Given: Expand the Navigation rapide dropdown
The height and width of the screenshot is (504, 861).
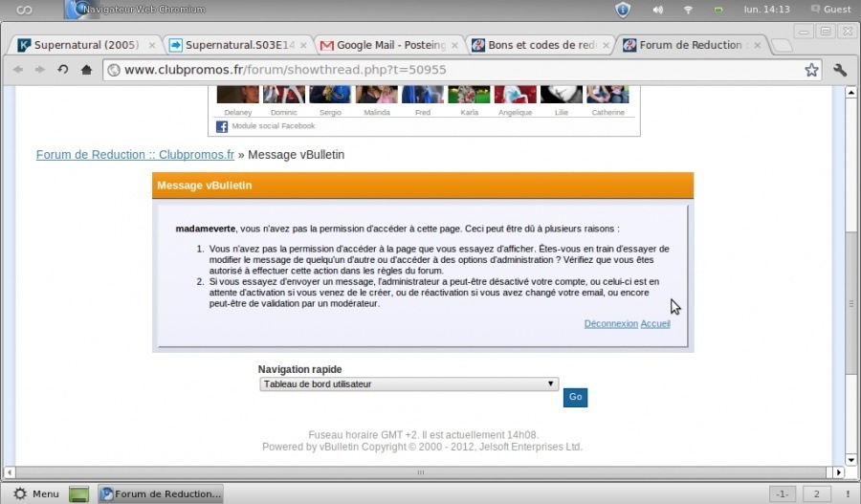Looking at the screenshot, I should click(x=408, y=383).
